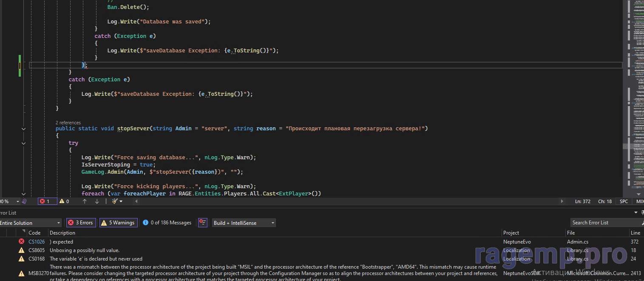Screen dimensions: 644x281
Task: Select the MSB3270 architecture mismatch warning
Action: click(x=322, y=273)
